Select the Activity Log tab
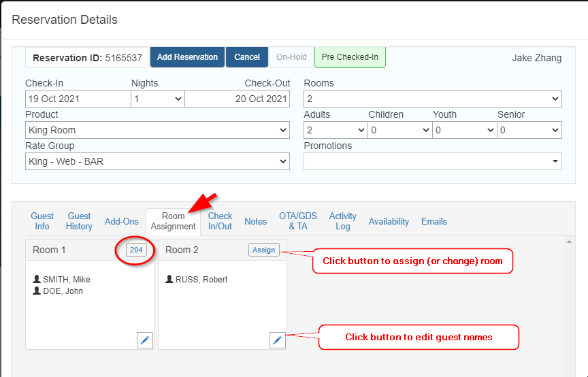Image resolution: width=588 pixels, height=377 pixels. tap(342, 221)
